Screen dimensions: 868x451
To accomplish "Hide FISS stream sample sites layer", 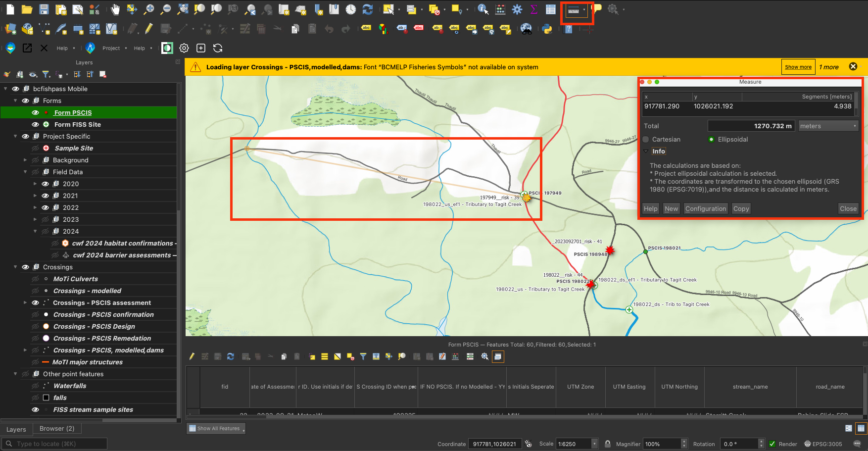I will pyautogui.click(x=35, y=409).
